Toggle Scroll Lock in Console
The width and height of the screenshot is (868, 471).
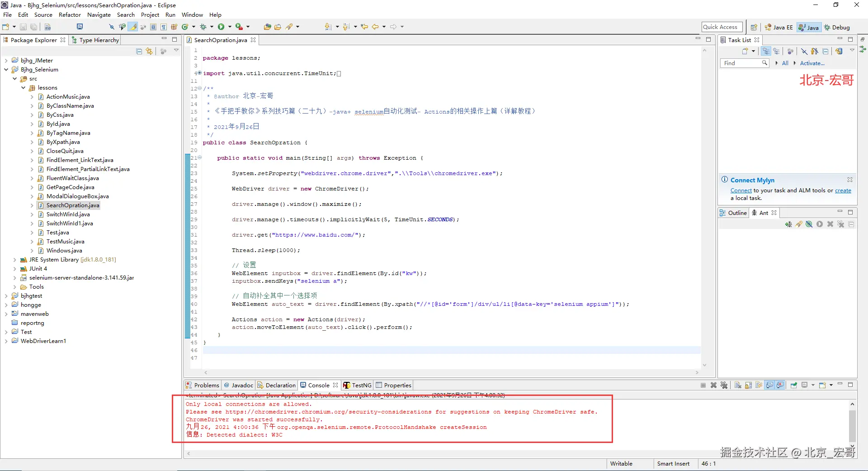(x=748, y=385)
